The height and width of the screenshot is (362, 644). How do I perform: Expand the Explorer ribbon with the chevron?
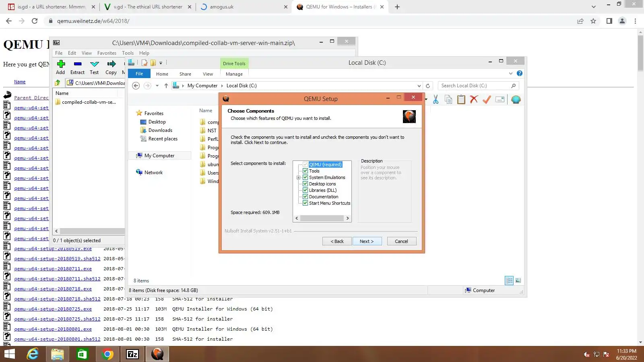tap(511, 73)
